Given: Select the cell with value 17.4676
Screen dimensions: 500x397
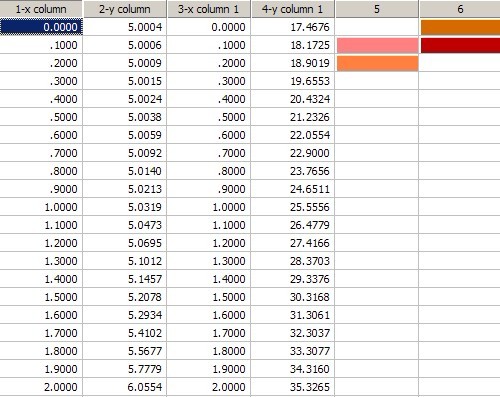Looking at the screenshot, I should 293,27.
